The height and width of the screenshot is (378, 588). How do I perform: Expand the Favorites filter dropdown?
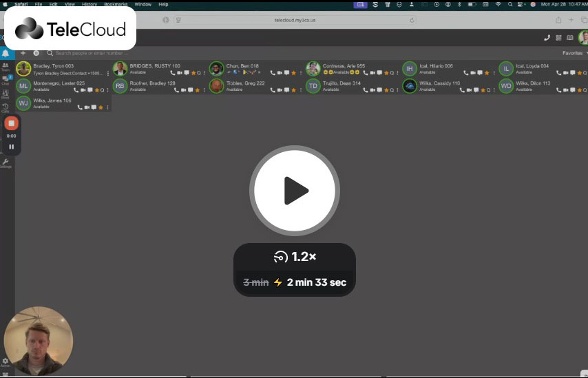click(574, 53)
